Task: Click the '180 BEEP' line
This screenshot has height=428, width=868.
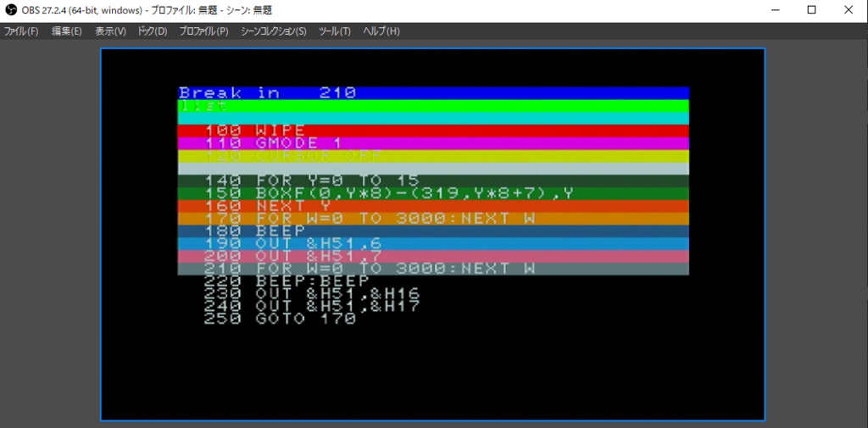Action: 433,231
